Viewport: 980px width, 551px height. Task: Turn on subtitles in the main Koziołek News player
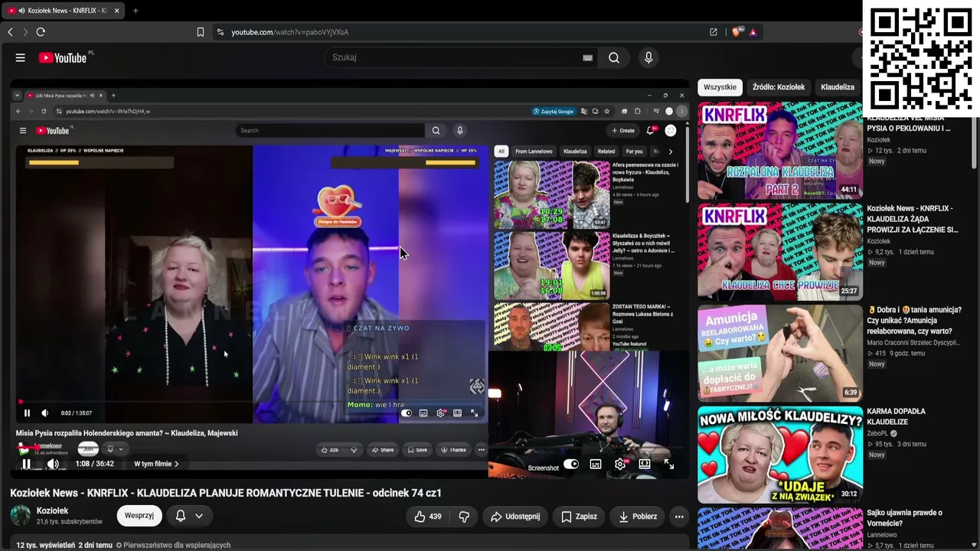point(596,465)
